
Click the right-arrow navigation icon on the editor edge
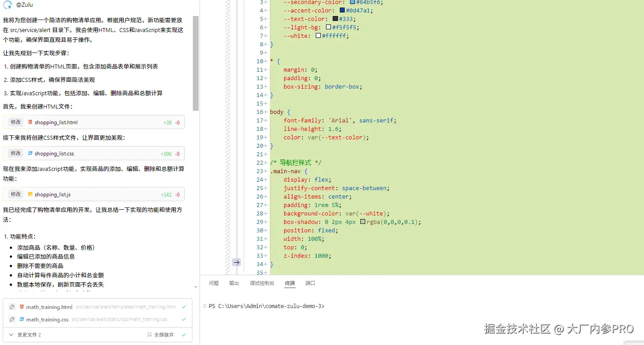(x=236, y=262)
